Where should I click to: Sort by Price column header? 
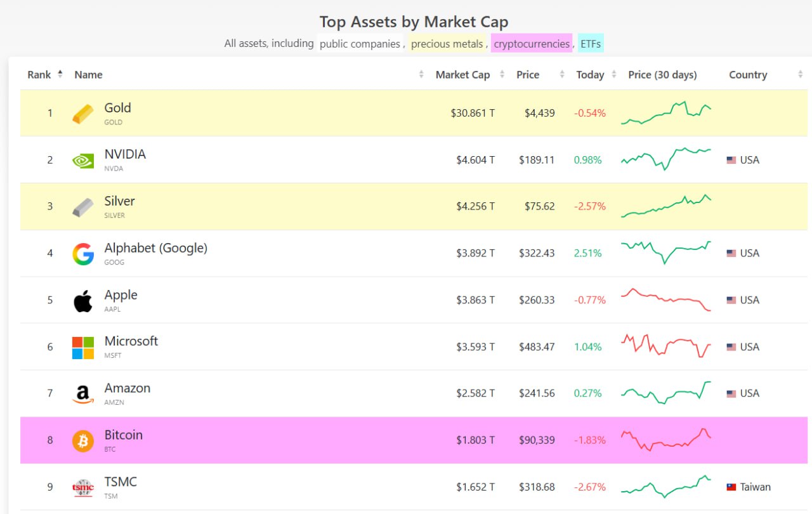tap(528, 75)
